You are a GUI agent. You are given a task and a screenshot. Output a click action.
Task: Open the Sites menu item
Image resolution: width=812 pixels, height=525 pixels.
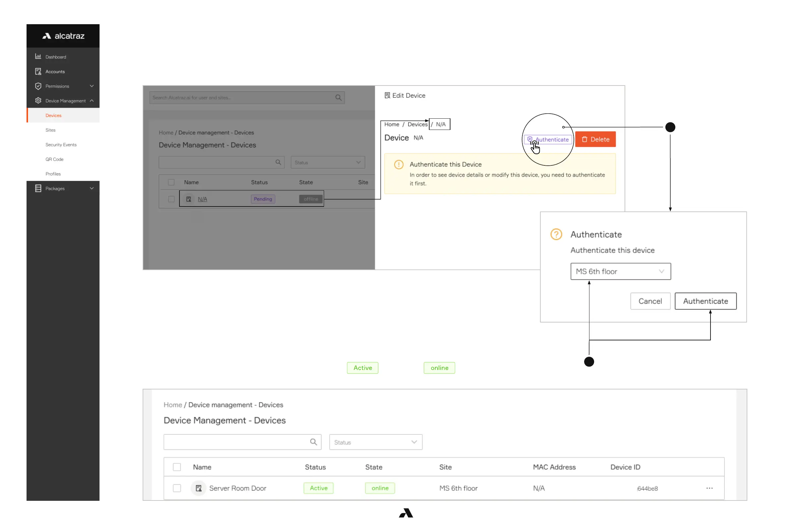pos(50,130)
